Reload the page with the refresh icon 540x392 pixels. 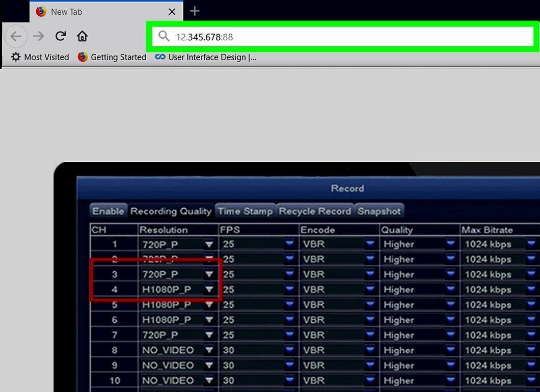click(61, 36)
